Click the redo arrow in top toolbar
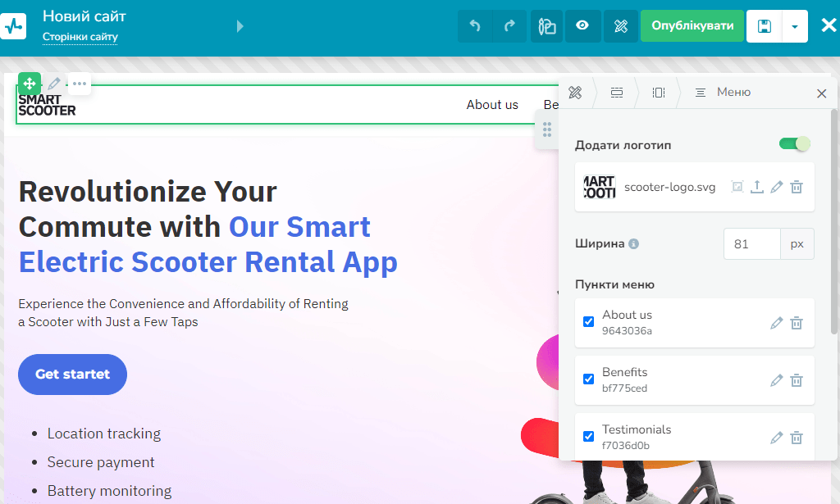The height and width of the screenshot is (504, 840). pos(510,26)
